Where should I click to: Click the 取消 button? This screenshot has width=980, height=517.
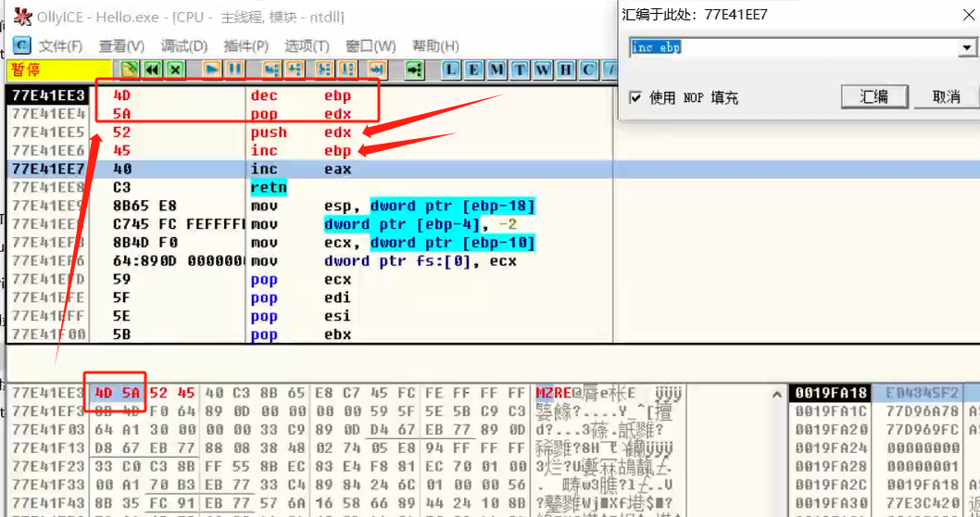pos(946,97)
